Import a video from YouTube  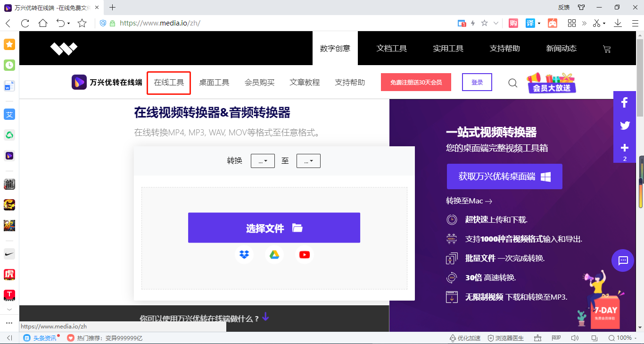pyautogui.click(x=305, y=254)
